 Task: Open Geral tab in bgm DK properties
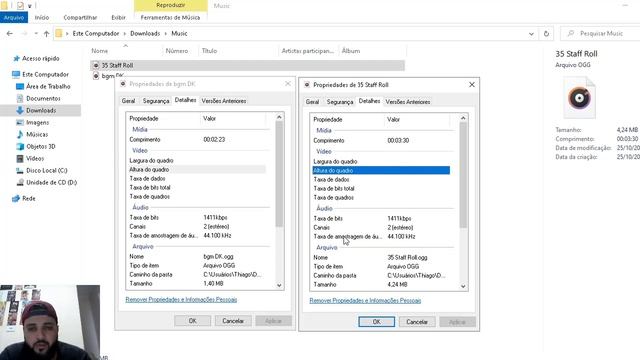click(x=128, y=101)
